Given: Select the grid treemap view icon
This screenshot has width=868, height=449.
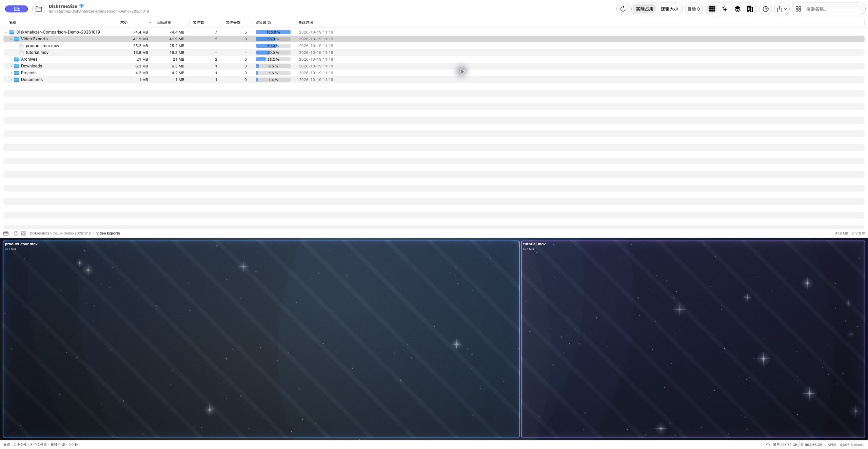Looking at the screenshot, I should 712,9.
